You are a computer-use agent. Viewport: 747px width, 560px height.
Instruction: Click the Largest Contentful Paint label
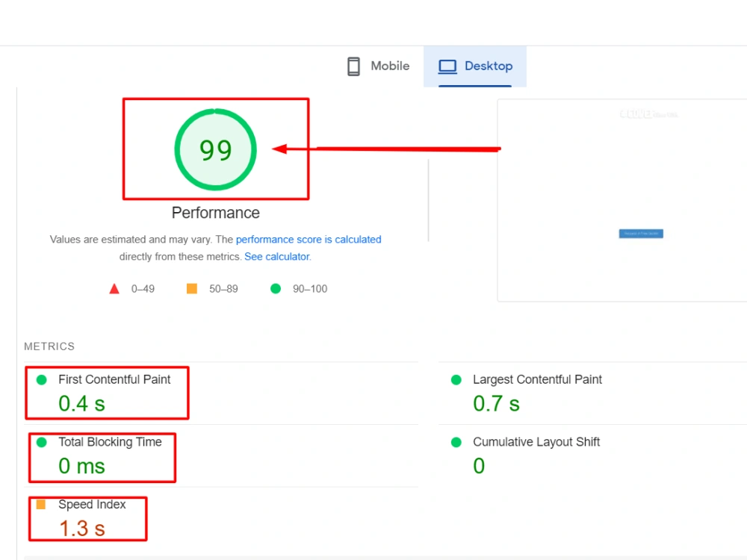[537, 379]
